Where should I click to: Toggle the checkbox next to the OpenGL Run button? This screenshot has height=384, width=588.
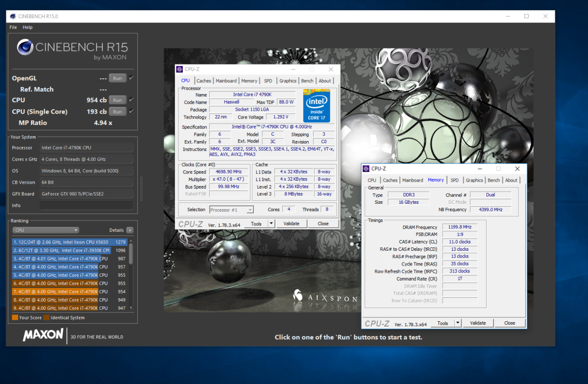(x=131, y=78)
